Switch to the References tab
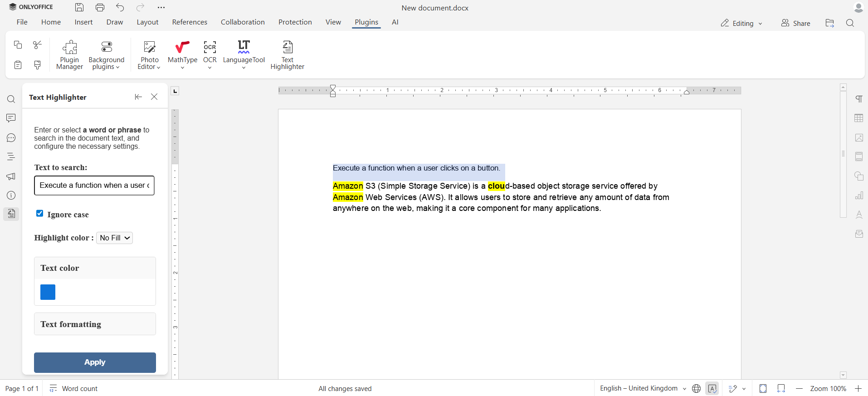This screenshot has height=396, width=868. (x=190, y=22)
